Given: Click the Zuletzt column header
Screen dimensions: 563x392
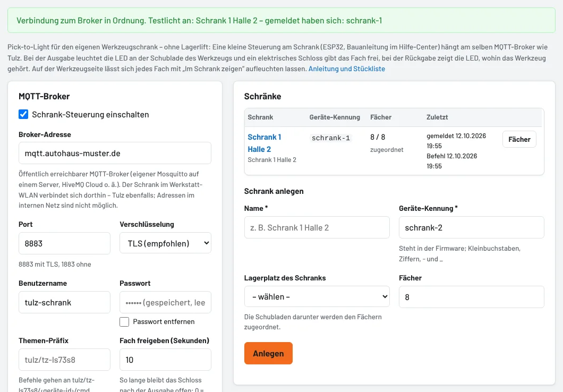Looking at the screenshot, I should tap(437, 117).
